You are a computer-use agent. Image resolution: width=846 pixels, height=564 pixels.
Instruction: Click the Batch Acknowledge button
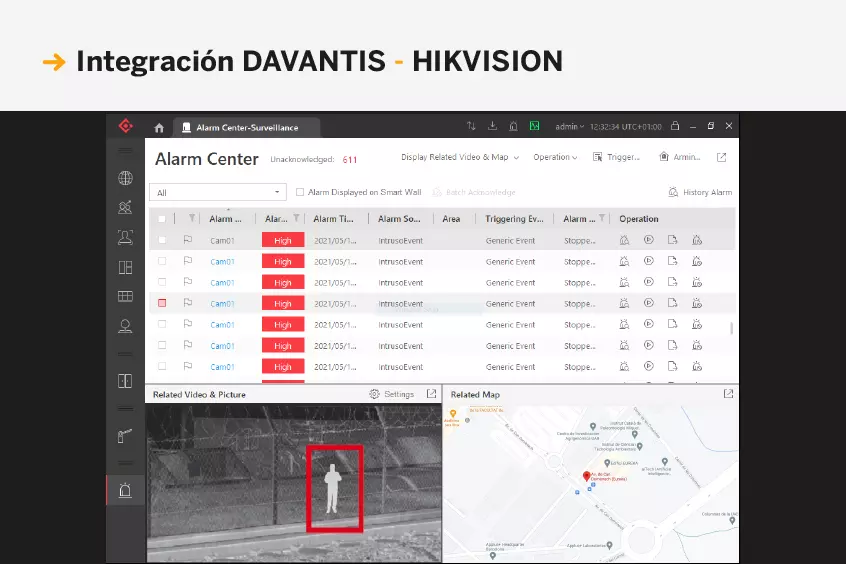[x=474, y=192]
